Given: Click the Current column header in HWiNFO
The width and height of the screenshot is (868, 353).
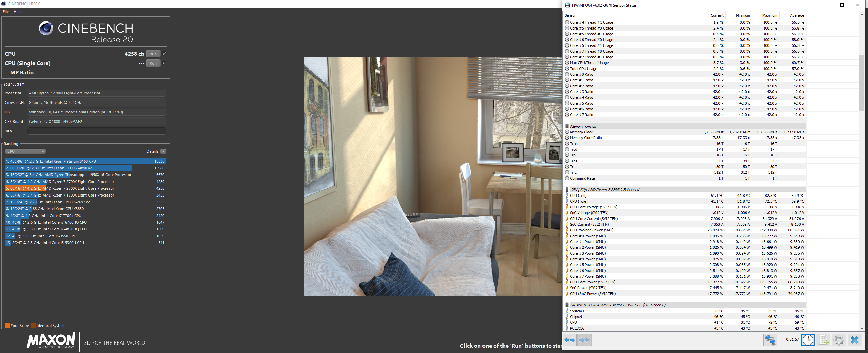Looking at the screenshot, I should click(x=698, y=15).
